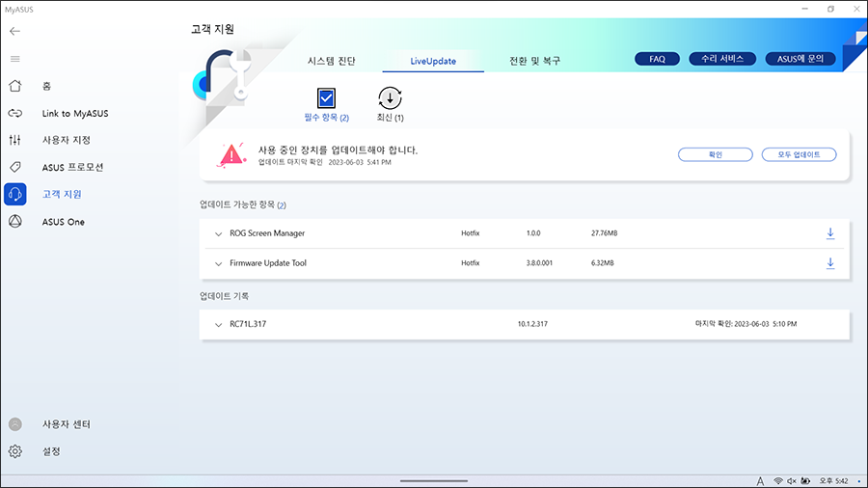Click the battery icon in system tray
Screen dimensions: 868x488
[805, 481]
